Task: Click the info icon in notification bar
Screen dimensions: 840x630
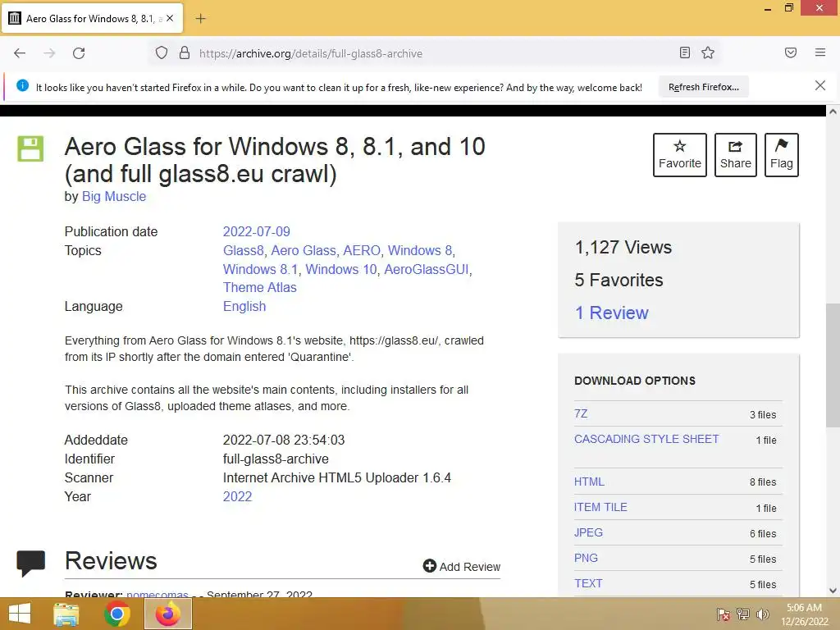Action: [22, 85]
